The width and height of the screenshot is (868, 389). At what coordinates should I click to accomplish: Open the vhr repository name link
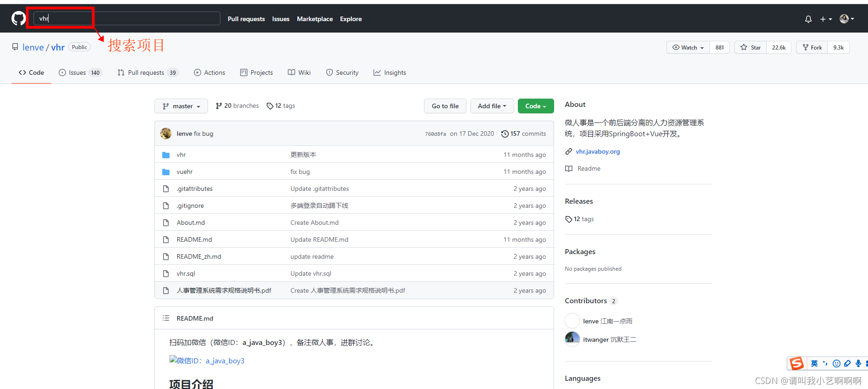[58, 47]
